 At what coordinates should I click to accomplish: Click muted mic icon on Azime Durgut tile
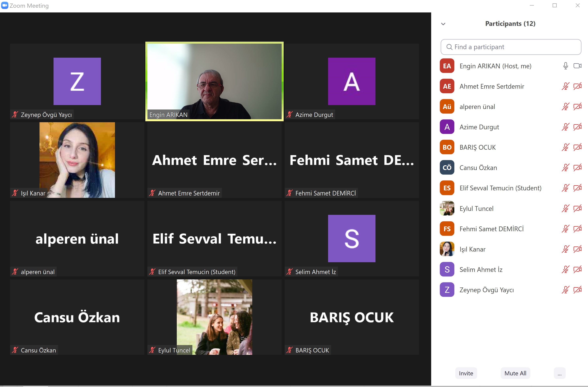coord(289,114)
